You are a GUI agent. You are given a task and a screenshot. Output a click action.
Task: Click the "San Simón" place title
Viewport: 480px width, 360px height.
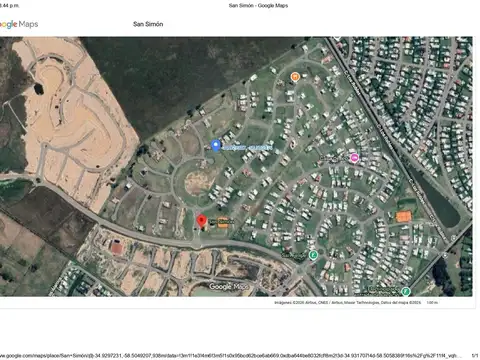148,24
